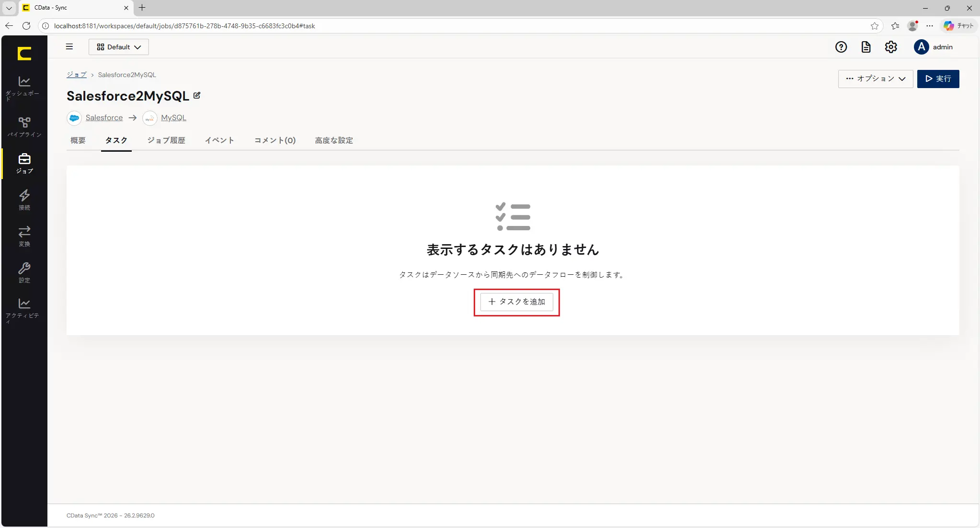Open the Activity sidebar item
980x528 pixels.
click(24, 311)
